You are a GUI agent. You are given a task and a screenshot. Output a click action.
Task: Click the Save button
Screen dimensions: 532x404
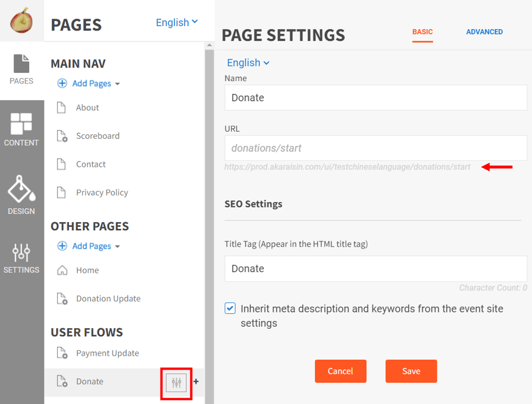point(411,371)
